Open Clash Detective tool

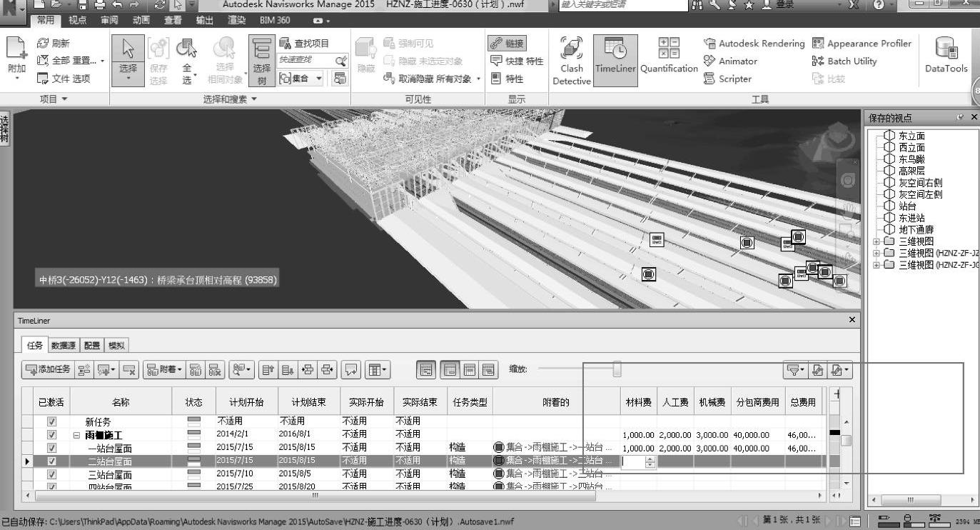572,61
